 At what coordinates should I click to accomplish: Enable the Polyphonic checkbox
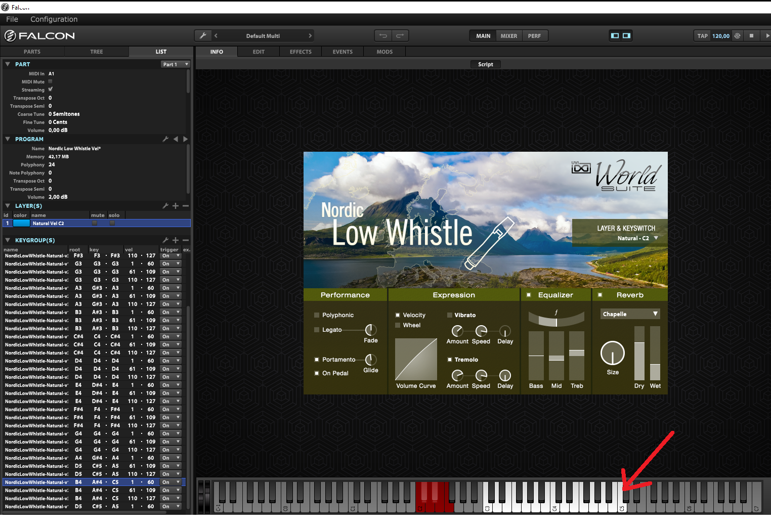click(x=317, y=315)
